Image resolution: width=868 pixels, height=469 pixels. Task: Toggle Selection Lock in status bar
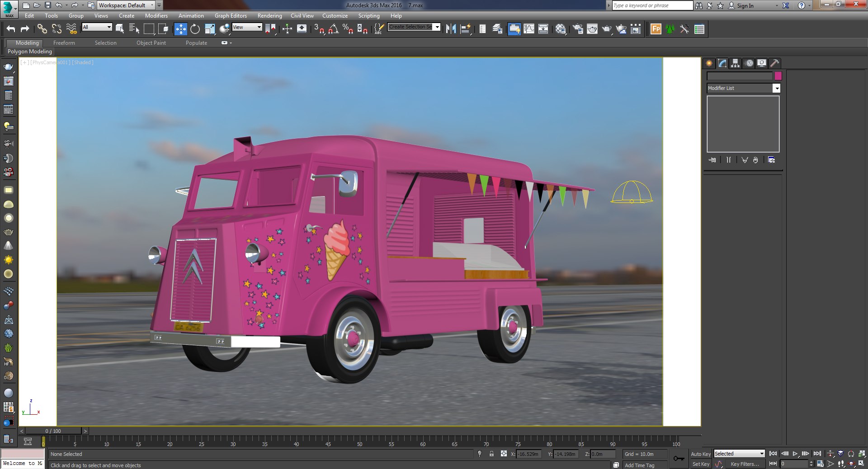coord(491,454)
